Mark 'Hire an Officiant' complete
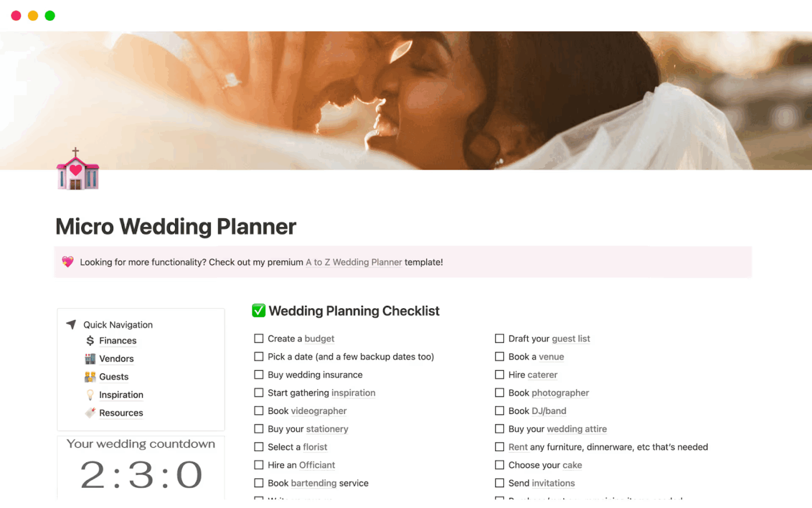This screenshot has height=508, width=812. tap(259, 465)
